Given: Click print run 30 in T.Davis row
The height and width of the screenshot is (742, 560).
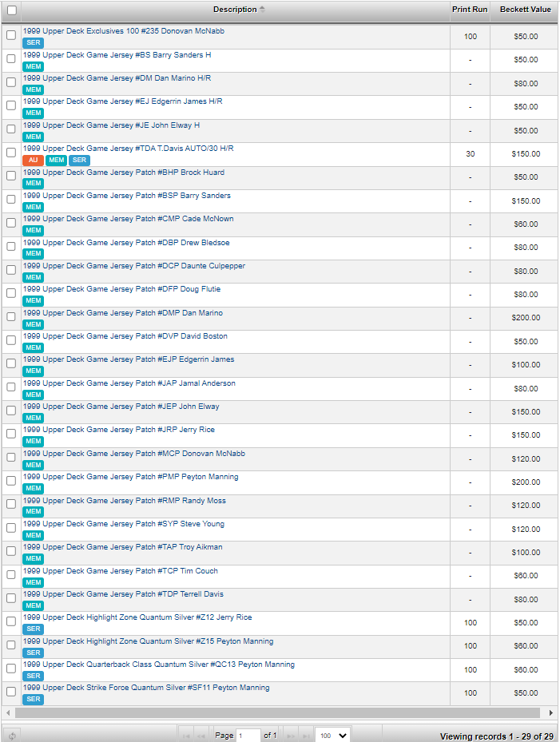Looking at the screenshot, I should point(470,154).
